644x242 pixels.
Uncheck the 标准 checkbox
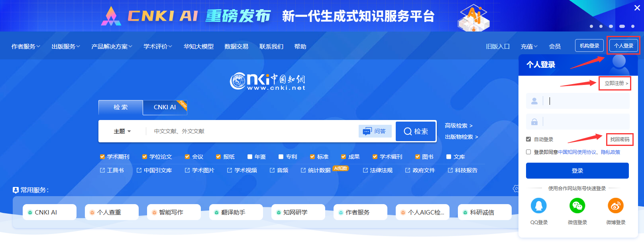tap(312, 157)
